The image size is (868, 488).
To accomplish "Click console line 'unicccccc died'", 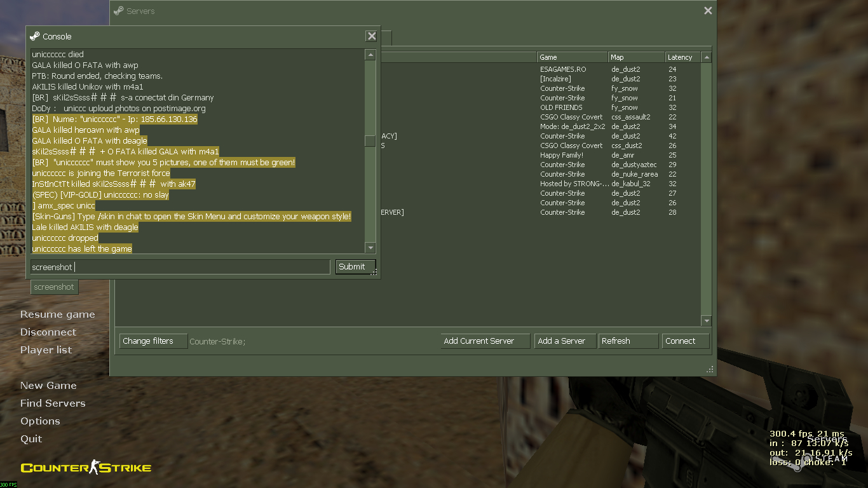I will click(x=58, y=55).
